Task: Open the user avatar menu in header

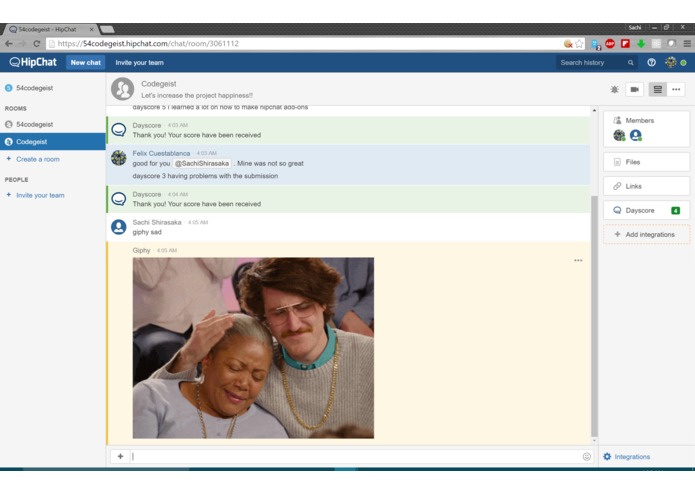Action: pyautogui.click(x=671, y=62)
